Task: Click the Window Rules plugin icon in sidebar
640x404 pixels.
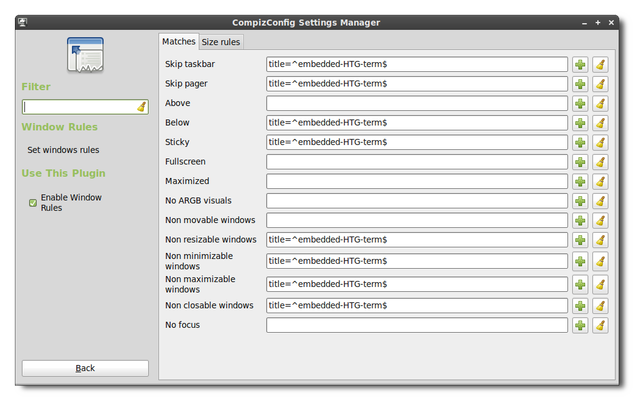Action: [x=85, y=55]
